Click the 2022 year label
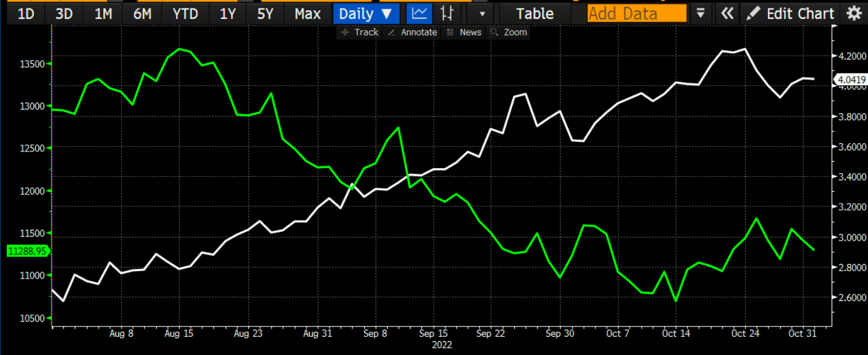868x355 pixels. (442, 345)
